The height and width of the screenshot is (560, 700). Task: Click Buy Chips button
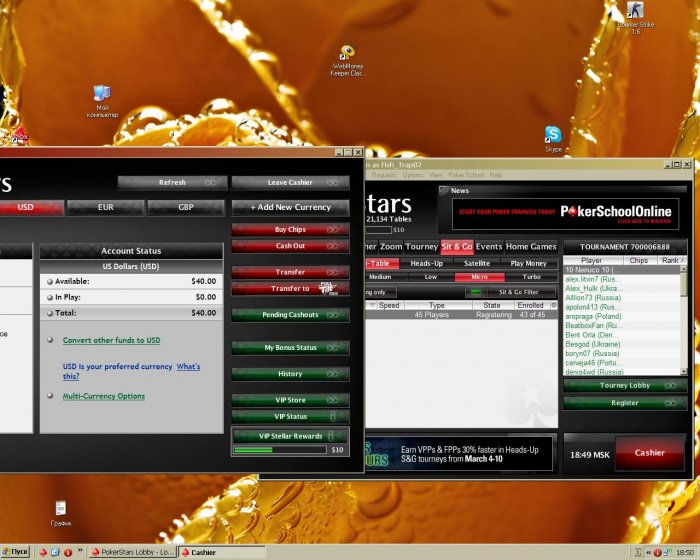coord(290,230)
